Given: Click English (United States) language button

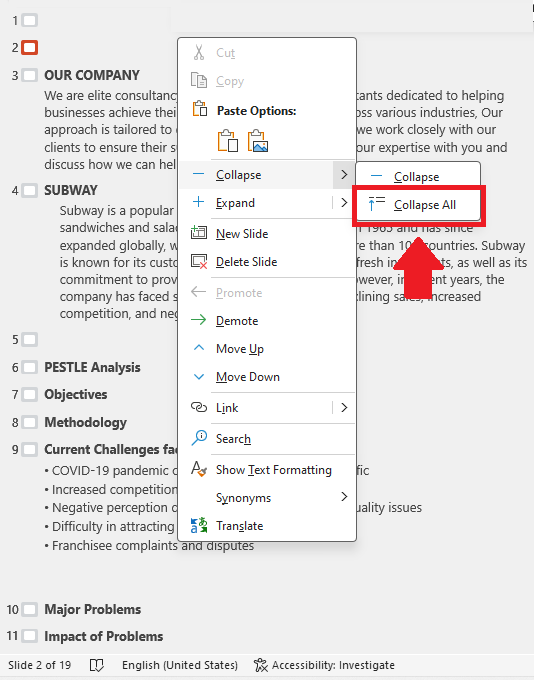Looking at the screenshot, I should pyautogui.click(x=180, y=665).
